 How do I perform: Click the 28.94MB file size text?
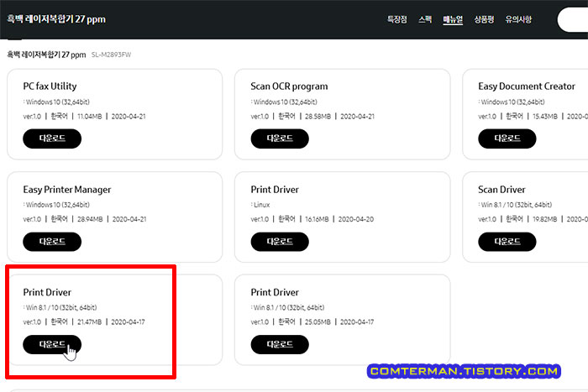tap(90, 219)
